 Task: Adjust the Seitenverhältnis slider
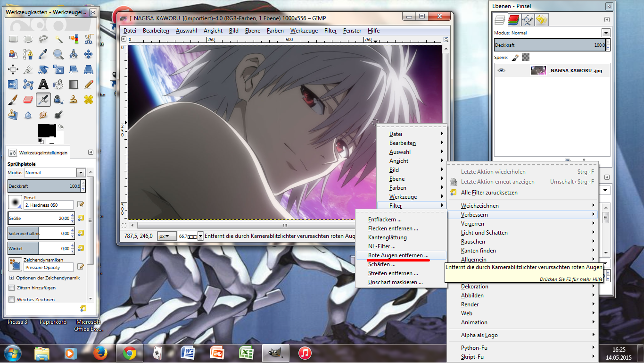coord(41,233)
